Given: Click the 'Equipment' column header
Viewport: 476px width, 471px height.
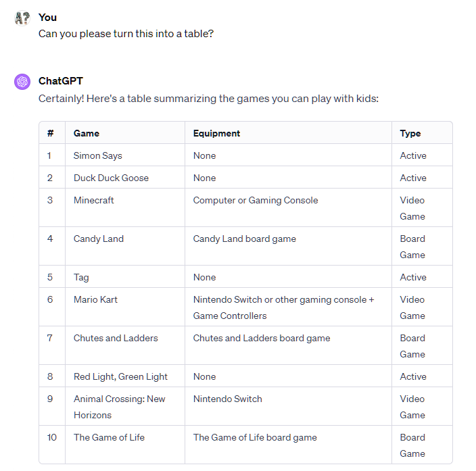Looking at the screenshot, I should click(216, 133).
